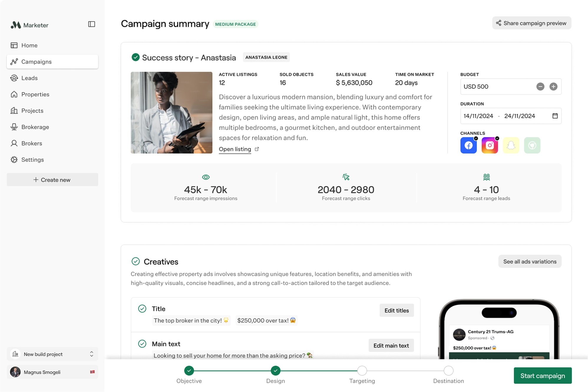588x392 pixels.
Task: Click the budget increase plus icon
Action: [553, 87]
